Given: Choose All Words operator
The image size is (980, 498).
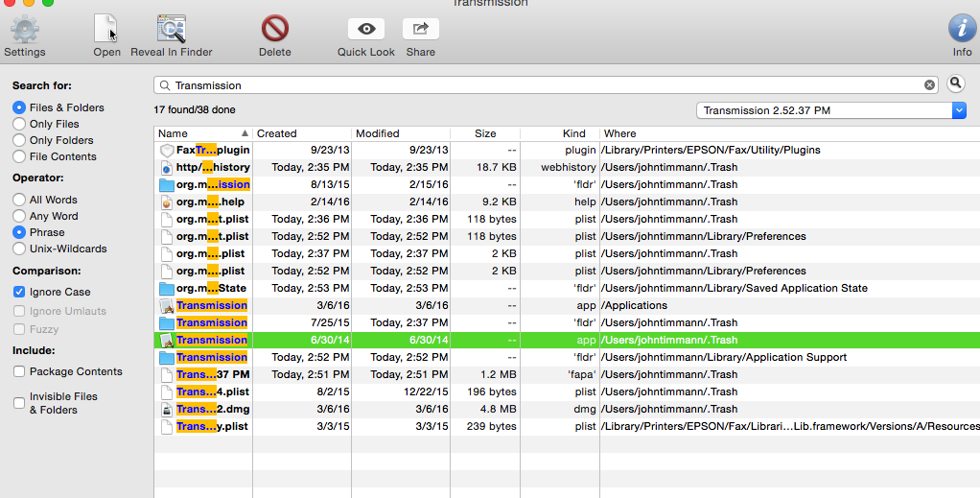Looking at the screenshot, I should tap(19, 200).
